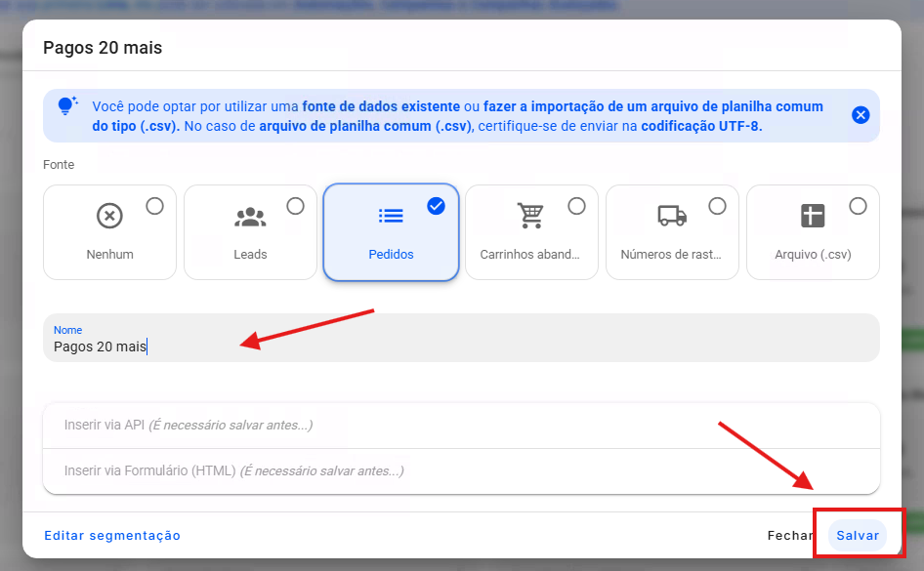Select the Carrinhos abandonados radio button

[577, 206]
